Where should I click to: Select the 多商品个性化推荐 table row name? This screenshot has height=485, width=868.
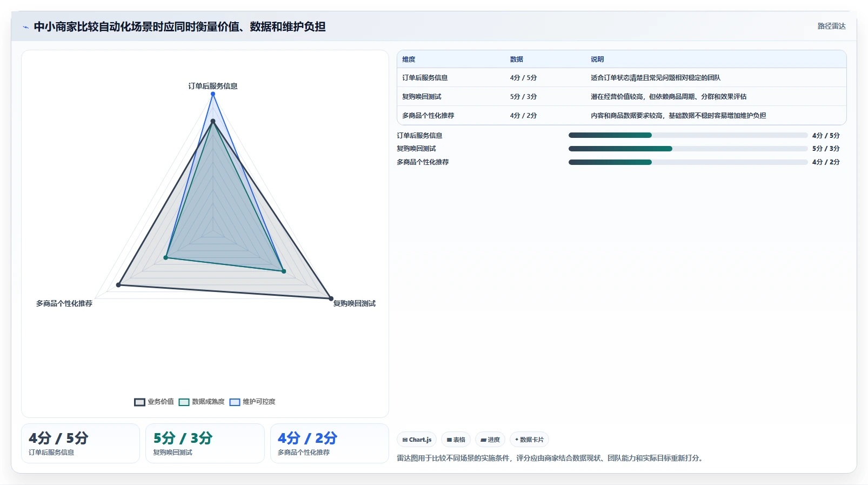(x=428, y=116)
